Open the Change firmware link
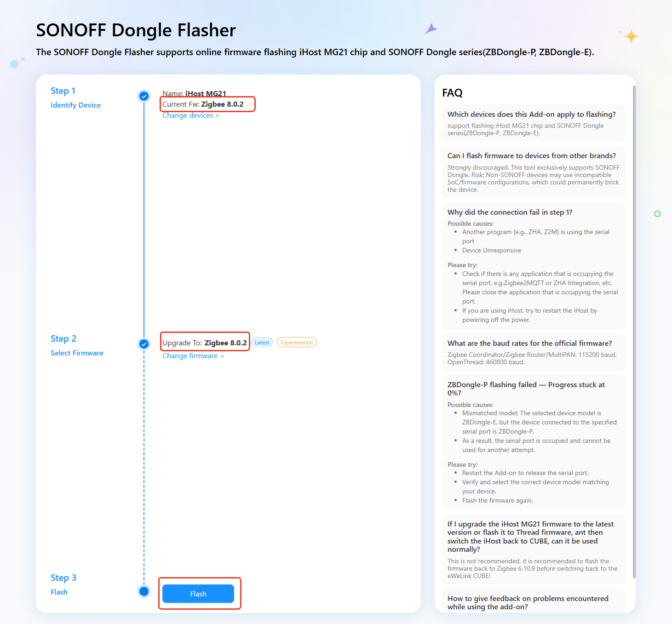The image size is (672, 624). (x=193, y=356)
